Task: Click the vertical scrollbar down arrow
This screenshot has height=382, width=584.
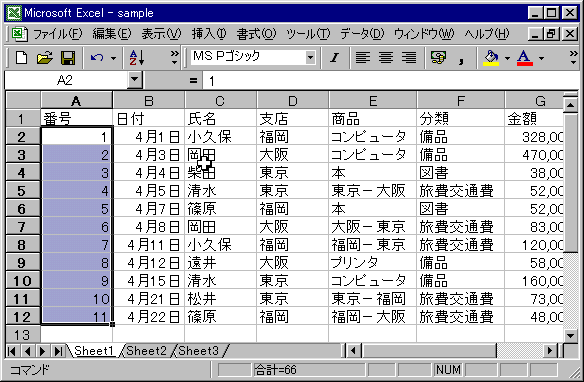Action: click(571, 336)
